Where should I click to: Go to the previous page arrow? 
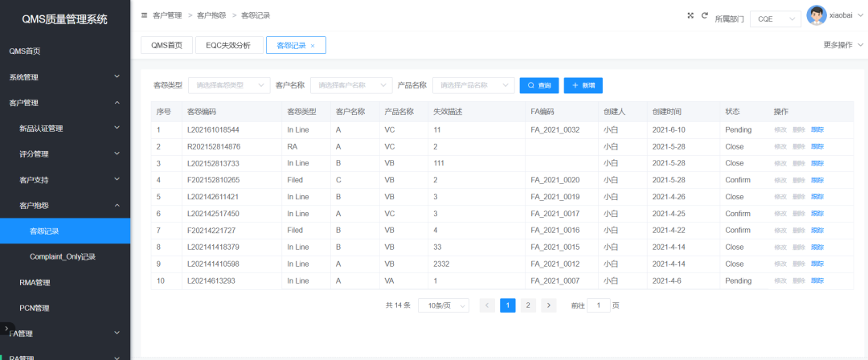click(x=487, y=305)
